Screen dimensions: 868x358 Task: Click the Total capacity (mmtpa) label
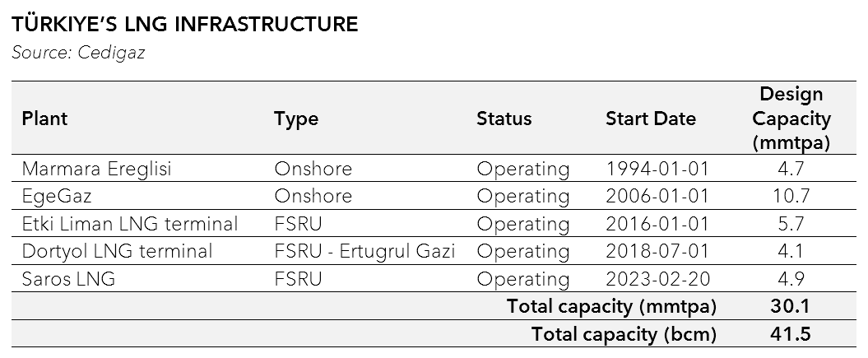coord(611,307)
